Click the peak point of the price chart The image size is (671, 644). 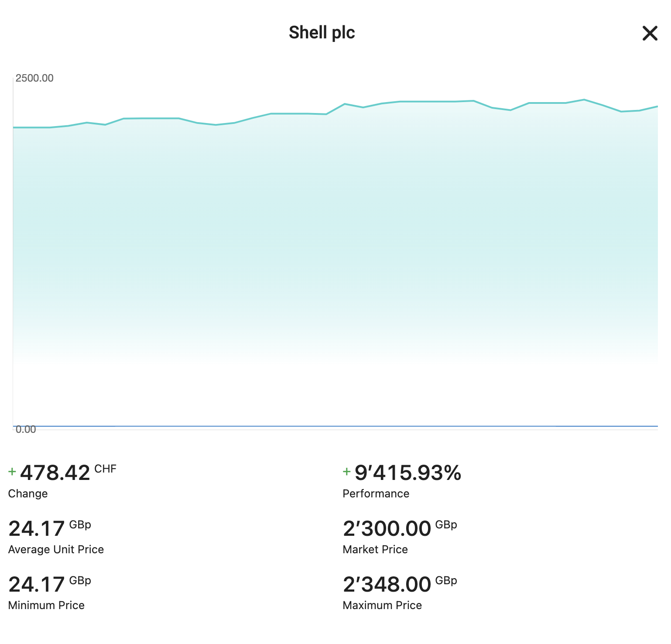585,99
